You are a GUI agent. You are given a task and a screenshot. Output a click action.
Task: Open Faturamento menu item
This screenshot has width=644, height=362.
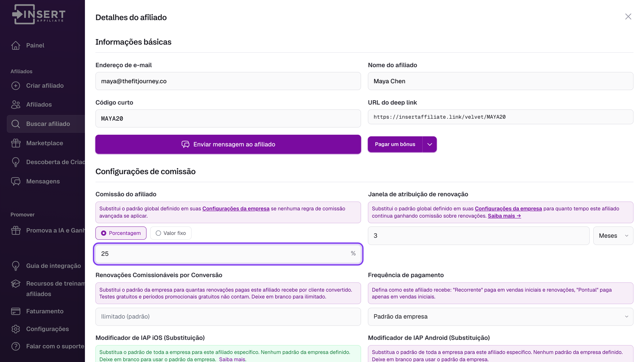(45, 311)
